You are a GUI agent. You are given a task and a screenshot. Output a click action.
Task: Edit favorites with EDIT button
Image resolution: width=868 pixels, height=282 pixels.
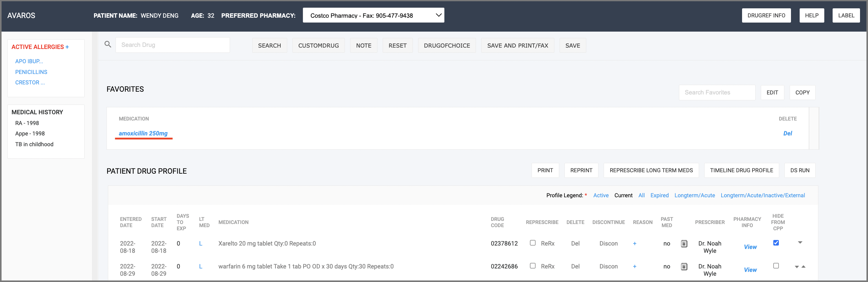[x=772, y=92]
